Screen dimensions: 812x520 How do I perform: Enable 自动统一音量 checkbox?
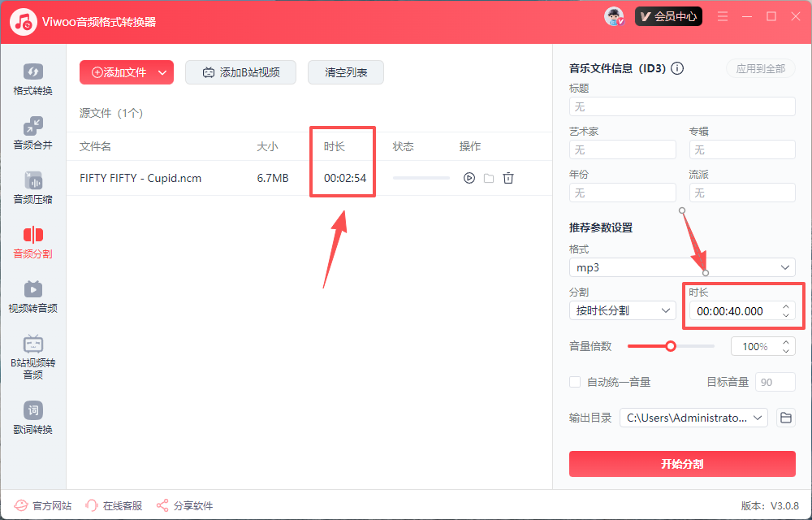575,382
